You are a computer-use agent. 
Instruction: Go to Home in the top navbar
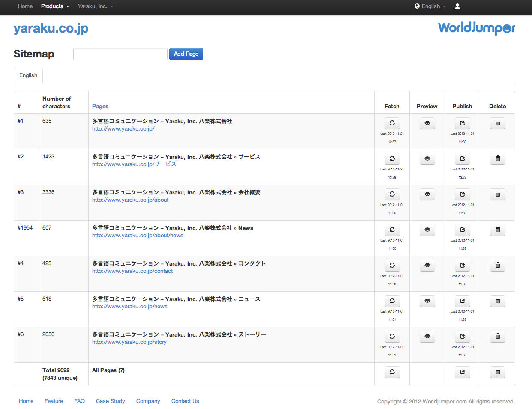[25, 6]
